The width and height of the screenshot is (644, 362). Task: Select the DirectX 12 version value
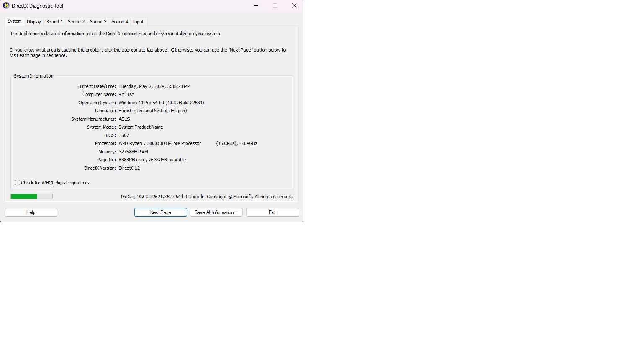tap(129, 168)
